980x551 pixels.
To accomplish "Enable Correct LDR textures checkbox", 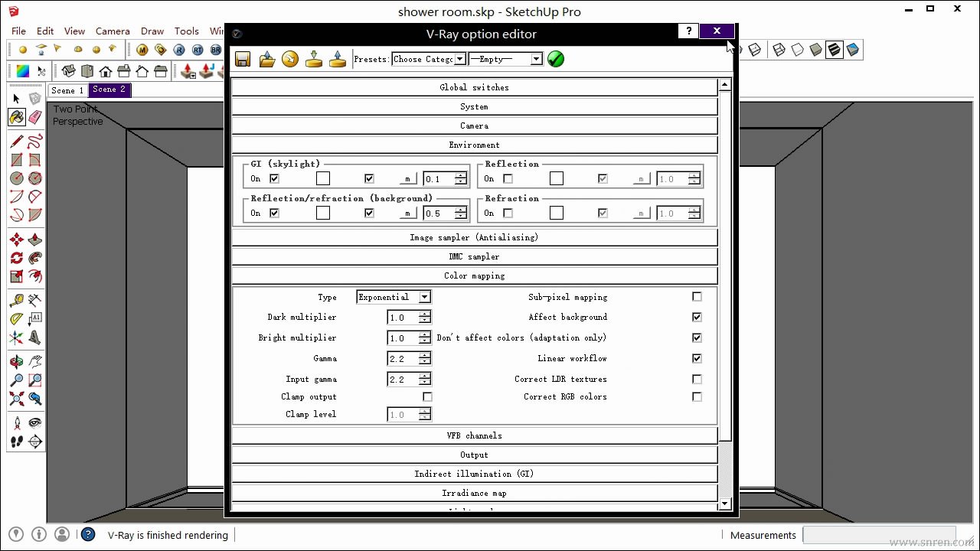I will (x=697, y=379).
